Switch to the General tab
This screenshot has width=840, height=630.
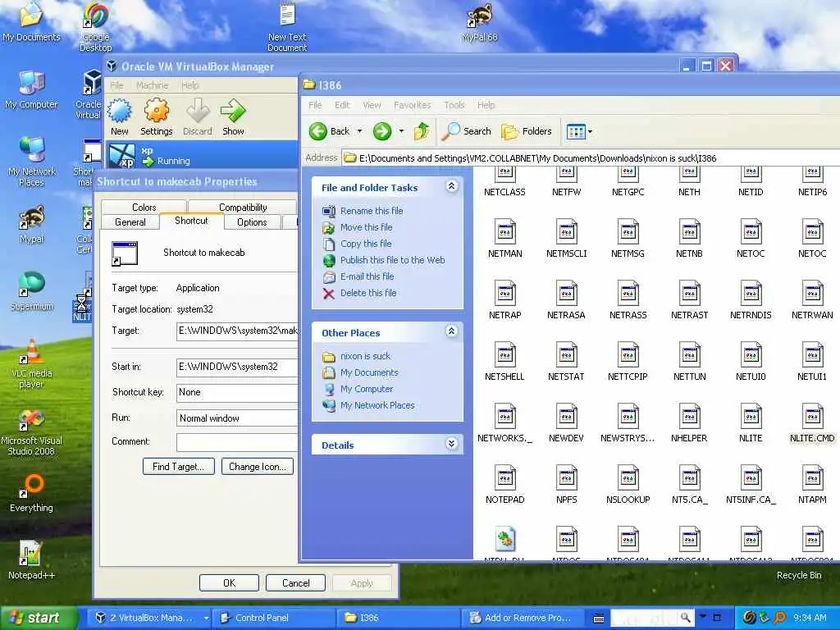point(130,221)
